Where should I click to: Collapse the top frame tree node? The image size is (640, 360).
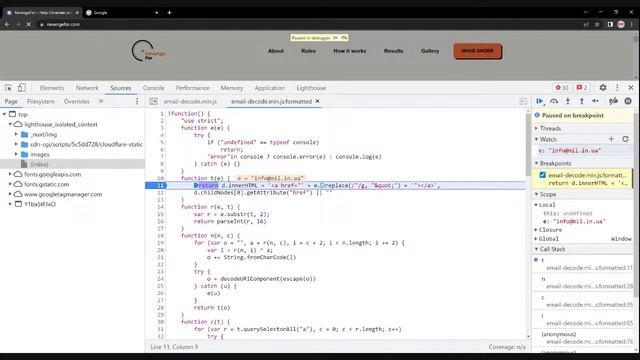(4, 114)
